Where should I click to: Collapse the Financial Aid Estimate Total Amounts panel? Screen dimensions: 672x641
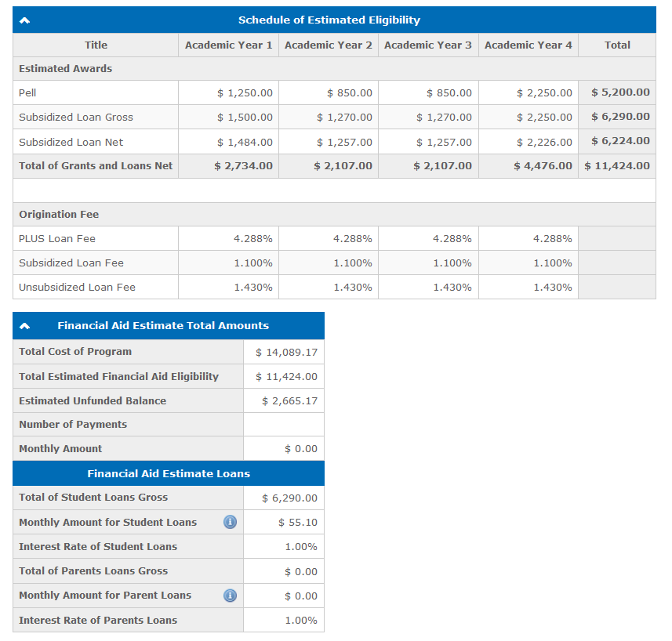click(24, 326)
